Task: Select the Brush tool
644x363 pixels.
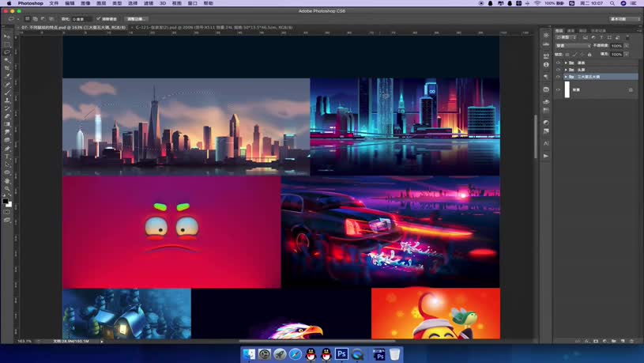Action: [7, 93]
